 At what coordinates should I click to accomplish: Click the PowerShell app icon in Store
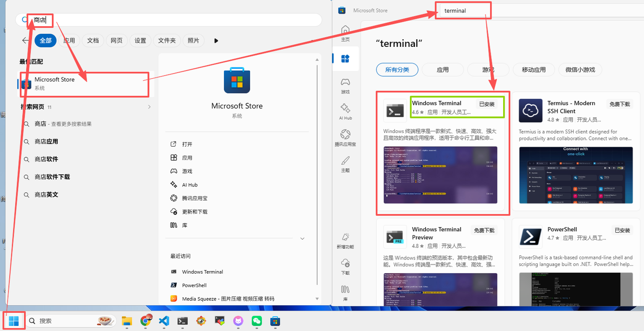[531, 236]
